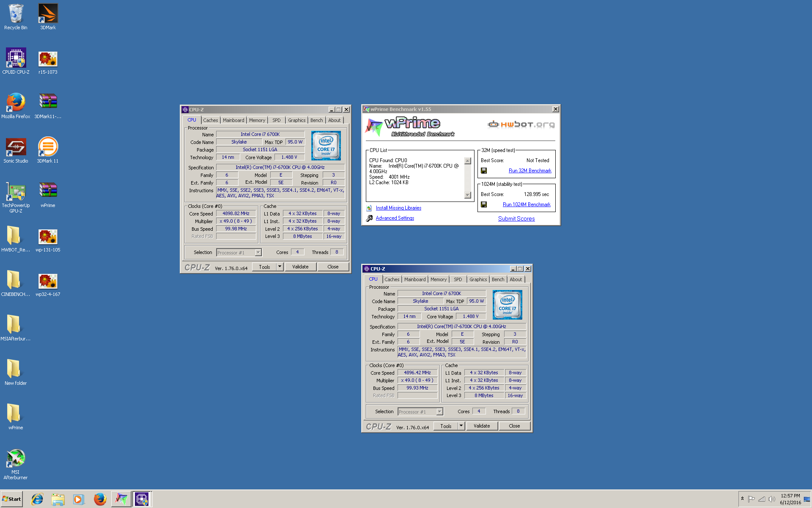This screenshot has height=508, width=812.
Task: Select the 3DMark 11 desktop shortcut
Action: (48, 150)
